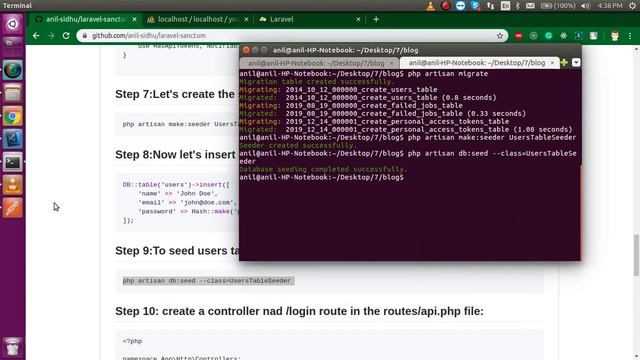Click 'Database seeding completed successfully' line
Screen dimensions: 640x360
point(323,169)
